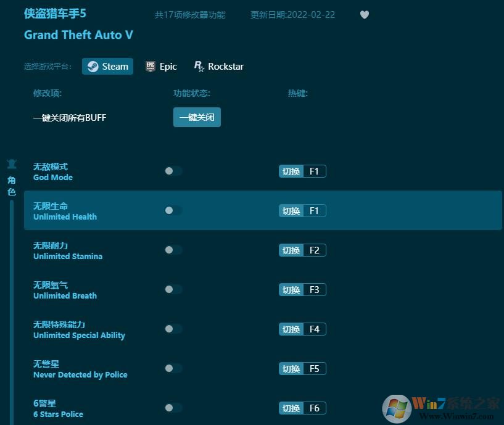
Task: Click the 热键 column header
Action: click(297, 93)
